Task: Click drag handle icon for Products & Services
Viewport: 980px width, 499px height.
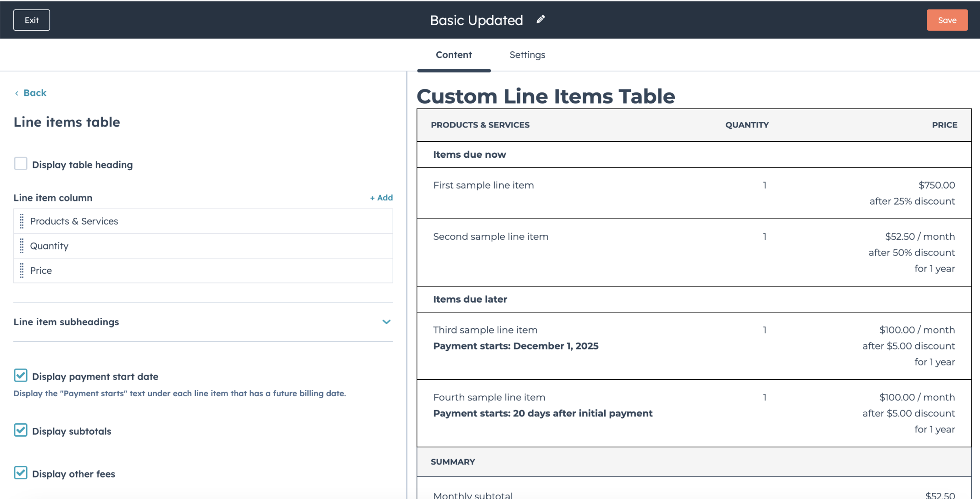Action: coord(22,221)
